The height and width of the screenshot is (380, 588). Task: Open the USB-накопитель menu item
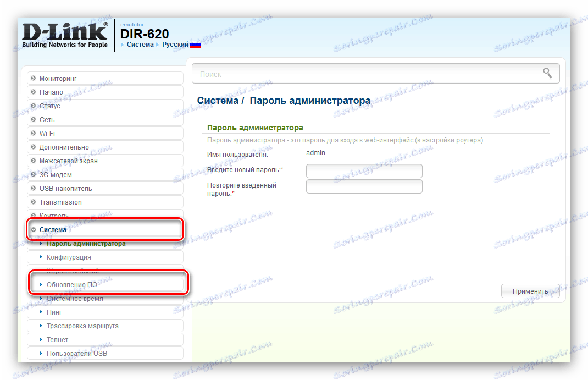click(x=105, y=188)
